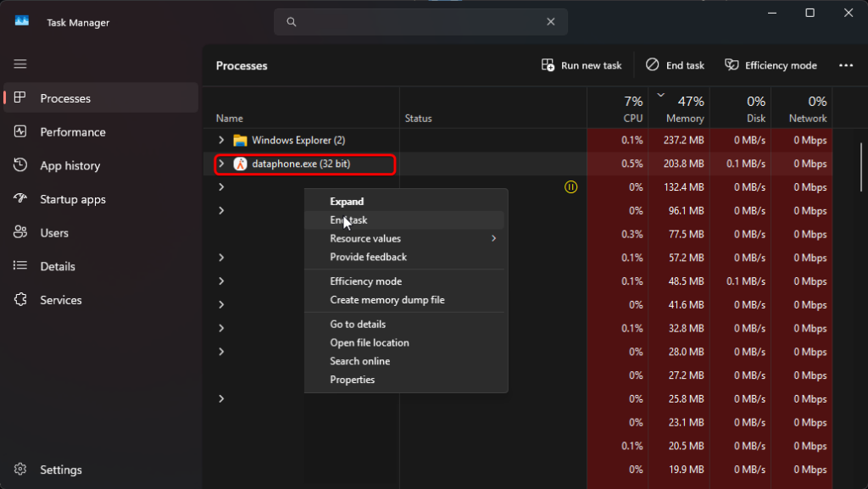Toggle the hamburger navigation menu
This screenshot has width=868, height=489.
pyautogui.click(x=20, y=64)
